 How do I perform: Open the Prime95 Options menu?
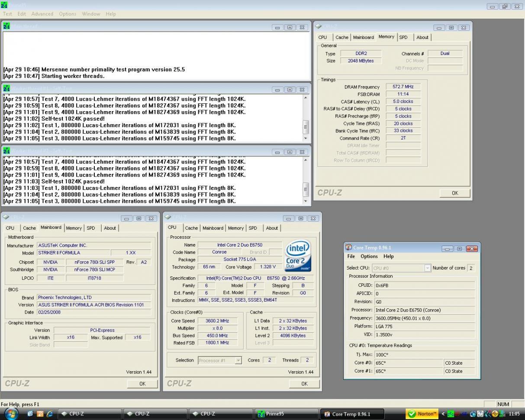coord(68,14)
